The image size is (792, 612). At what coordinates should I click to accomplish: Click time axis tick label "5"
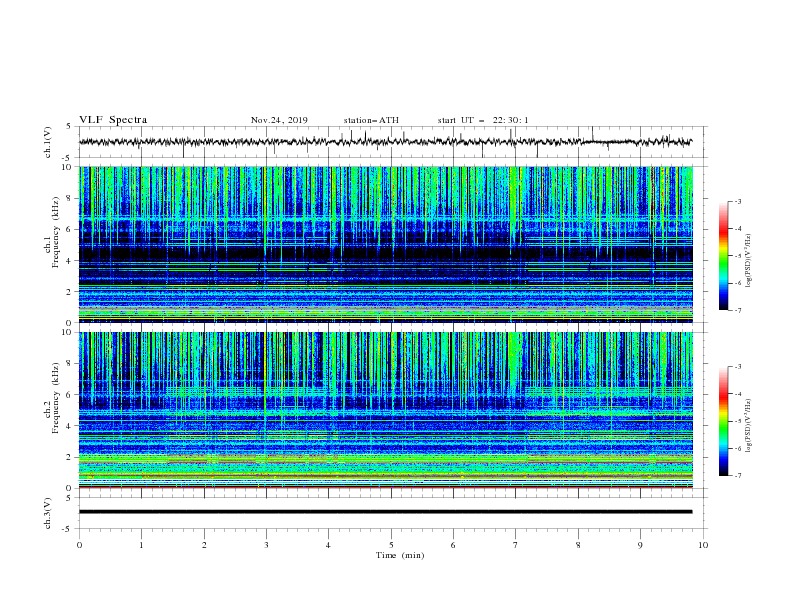(391, 545)
